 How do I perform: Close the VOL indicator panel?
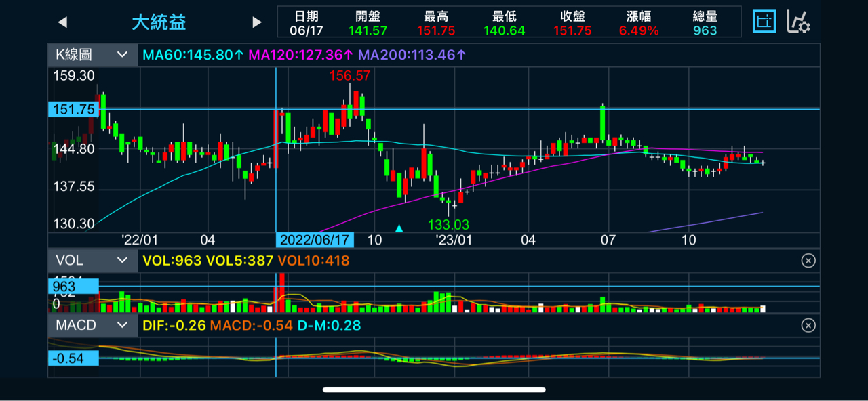(x=808, y=261)
